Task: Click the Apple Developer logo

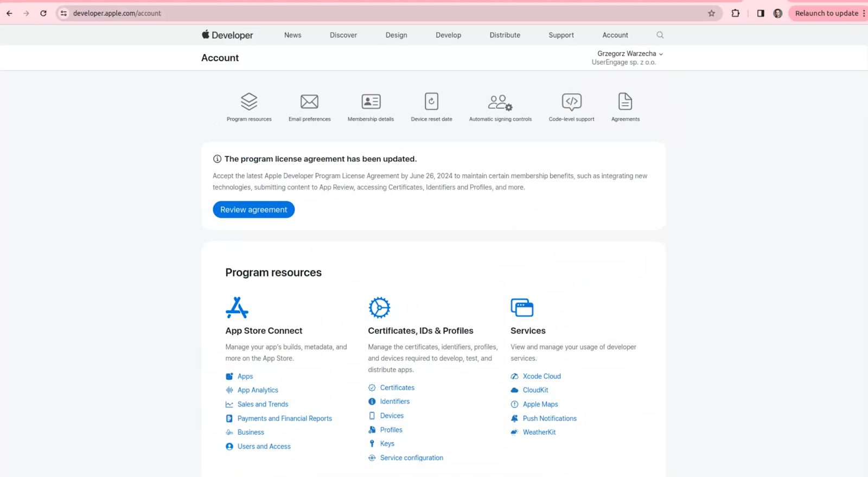Action: [227, 35]
